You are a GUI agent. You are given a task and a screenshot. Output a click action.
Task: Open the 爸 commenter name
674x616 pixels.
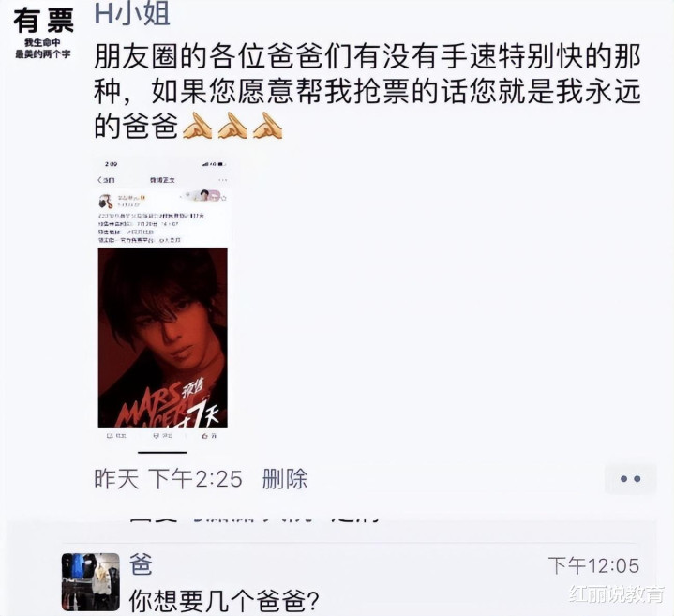point(141,564)
